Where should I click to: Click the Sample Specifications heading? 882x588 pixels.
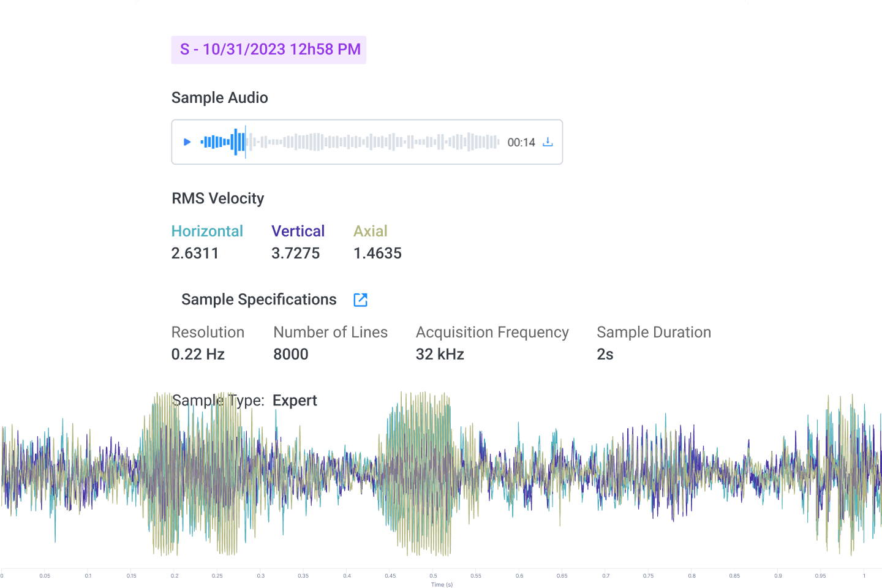[258, 300]
